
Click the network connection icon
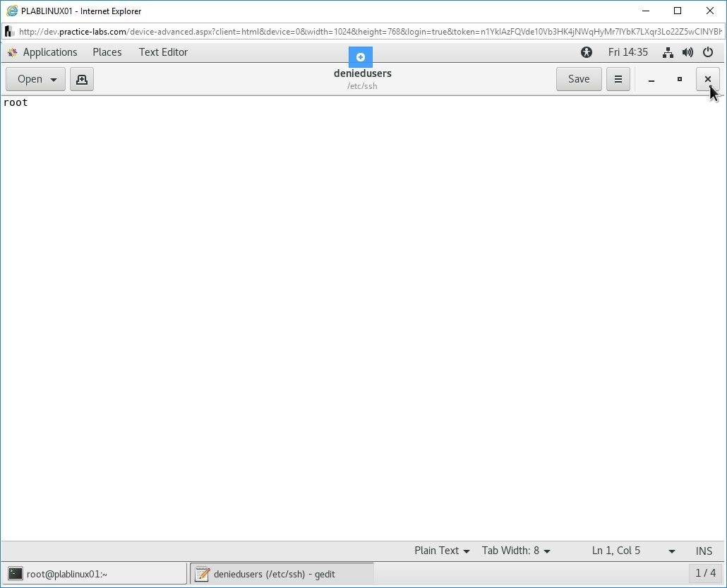tap(668, 52)
